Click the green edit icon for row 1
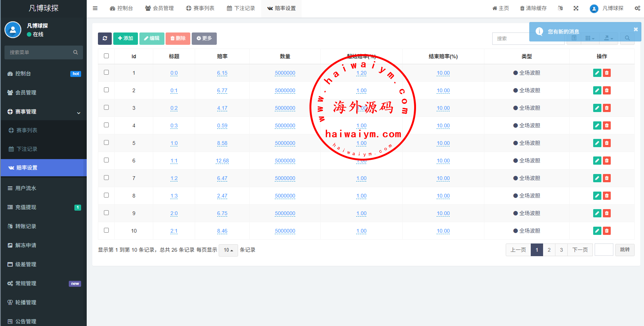 coord(597,73)
